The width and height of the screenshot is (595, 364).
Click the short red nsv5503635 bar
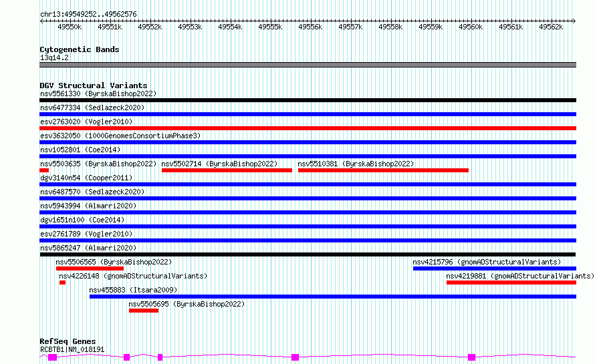(44, 170)
